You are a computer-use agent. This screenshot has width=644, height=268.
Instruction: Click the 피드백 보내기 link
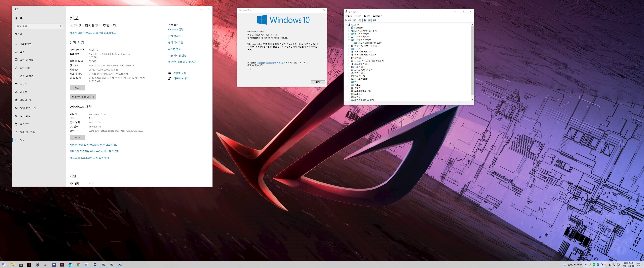tap(181, 78)
